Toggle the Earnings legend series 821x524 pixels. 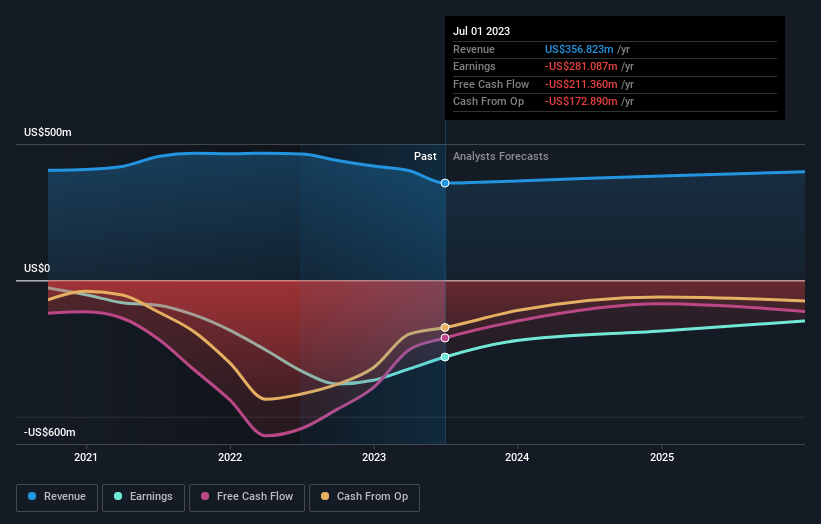[143, 497]
